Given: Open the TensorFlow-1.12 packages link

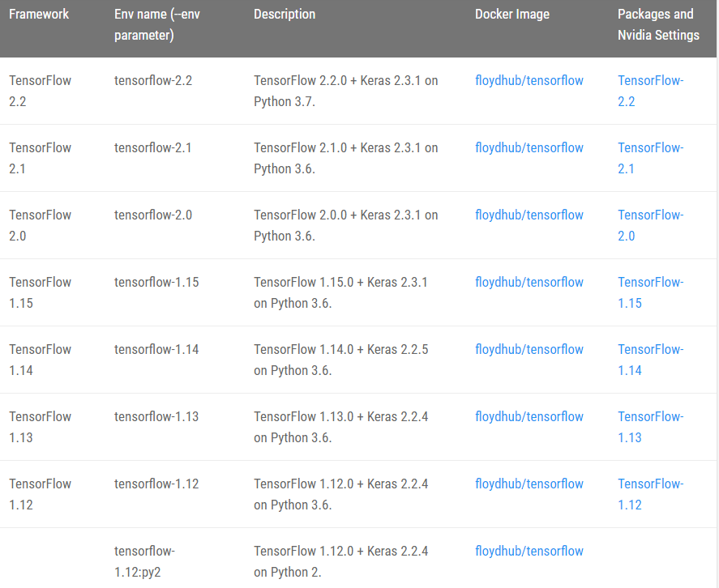Looking at the screenshot, I should [x=651, y=494].
